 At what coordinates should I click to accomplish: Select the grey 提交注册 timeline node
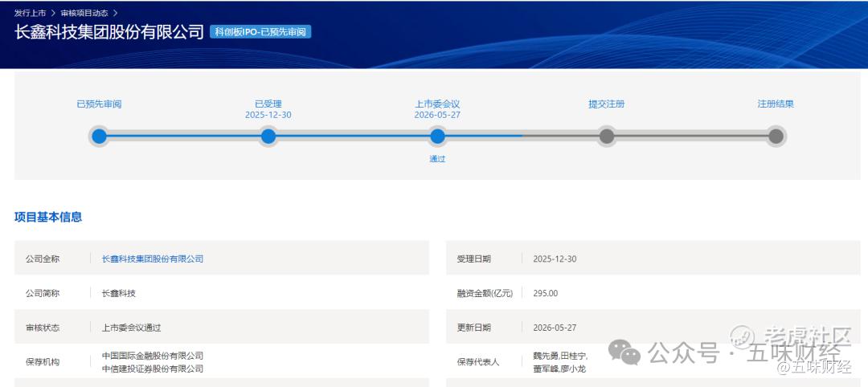(x=607, y=136)
